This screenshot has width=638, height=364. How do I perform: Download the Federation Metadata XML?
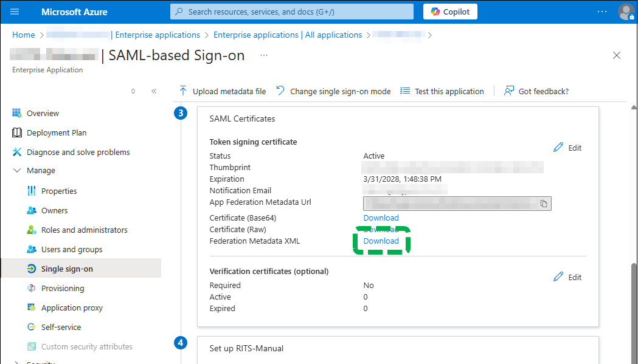pyautogui.click(x=381, y=241)
